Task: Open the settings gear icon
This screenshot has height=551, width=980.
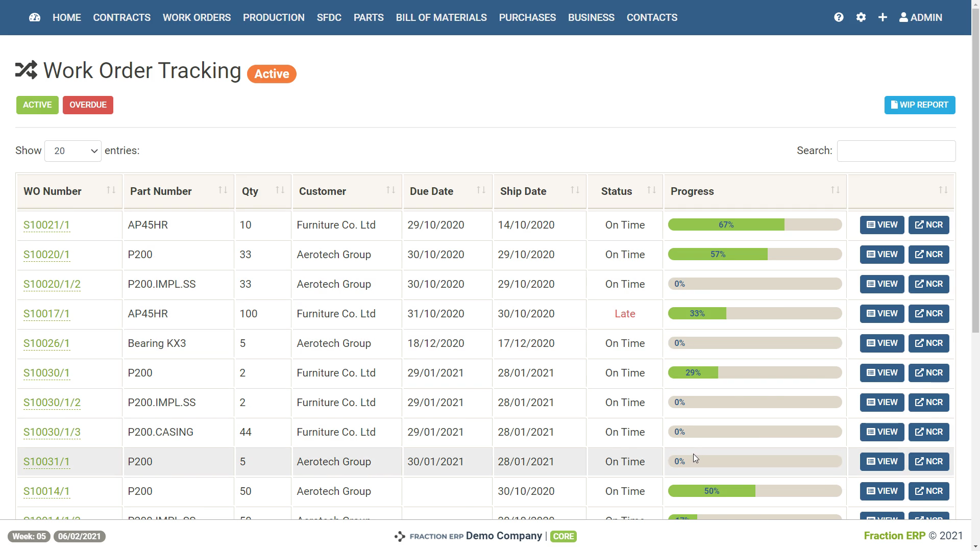Action: point(861,17)
